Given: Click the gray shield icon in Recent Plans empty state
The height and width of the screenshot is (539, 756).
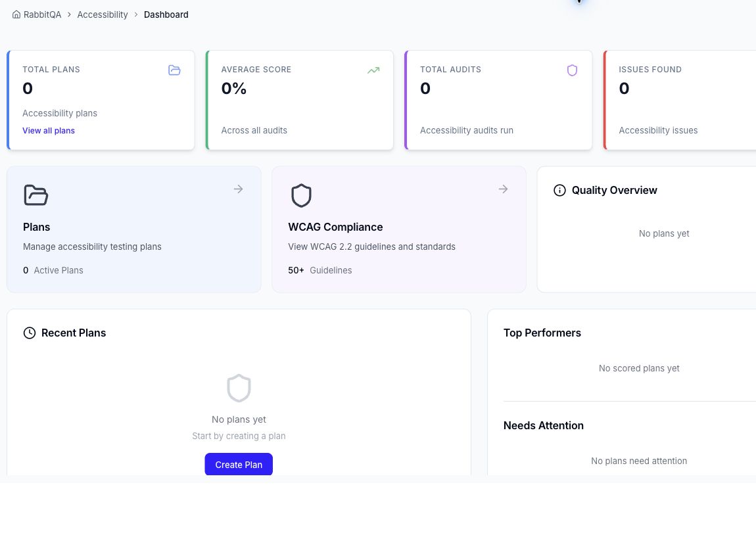Looking at the screenshot, I should click(x=239, y=388).
